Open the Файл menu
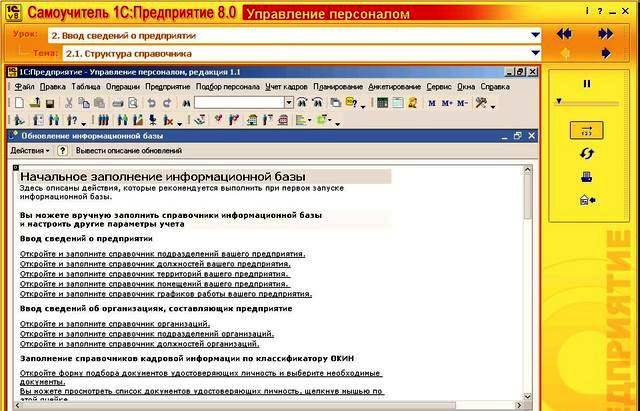640x411 pixels. click(24, 87)
